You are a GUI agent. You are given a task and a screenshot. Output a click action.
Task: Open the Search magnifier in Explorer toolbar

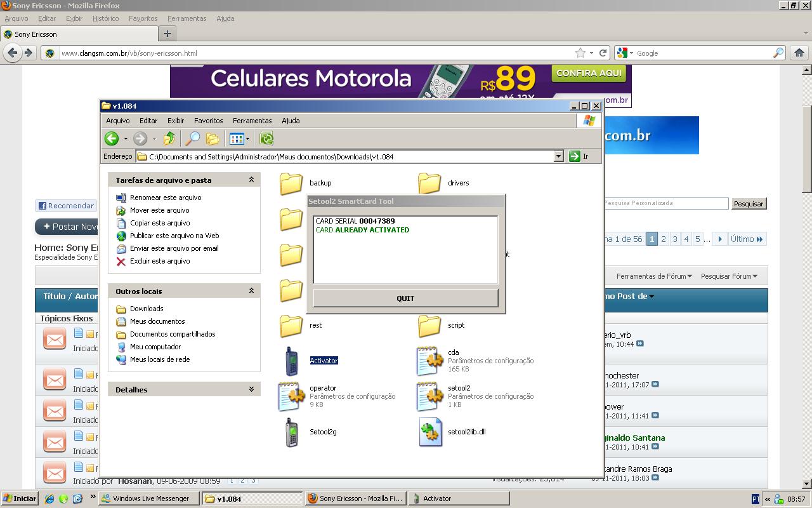pyautogui.click(x=192, y=138)
